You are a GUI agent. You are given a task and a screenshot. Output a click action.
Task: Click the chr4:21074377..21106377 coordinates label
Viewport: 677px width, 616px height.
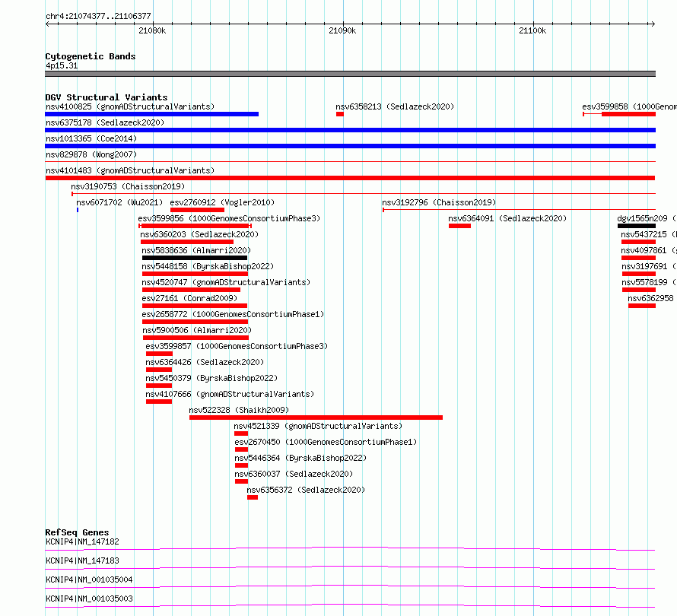coord(98,16)
